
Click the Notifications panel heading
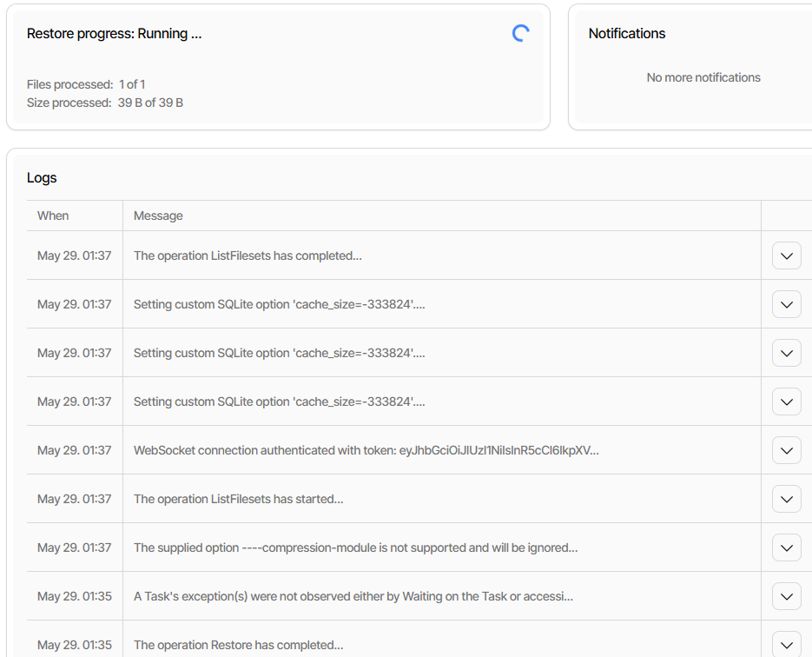tap(627, 34)
